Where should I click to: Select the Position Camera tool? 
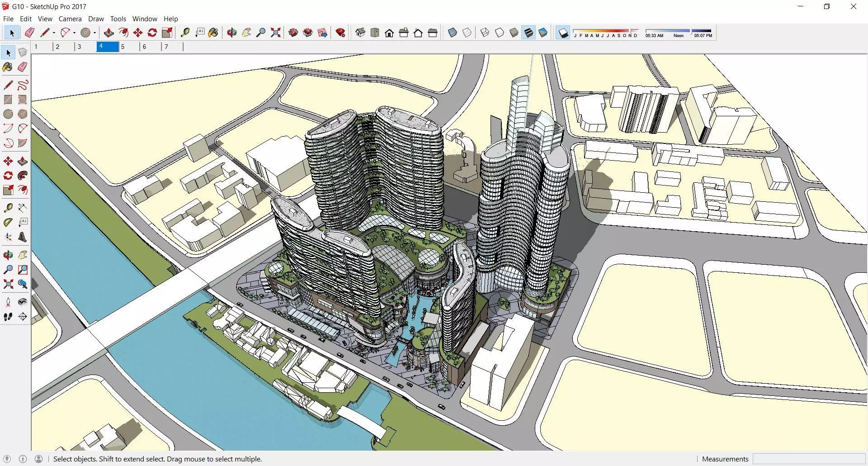(x=8, y=302)
